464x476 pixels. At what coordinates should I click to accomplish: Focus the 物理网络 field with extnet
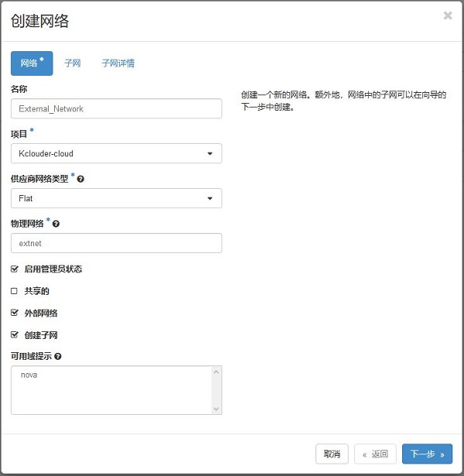117,243
